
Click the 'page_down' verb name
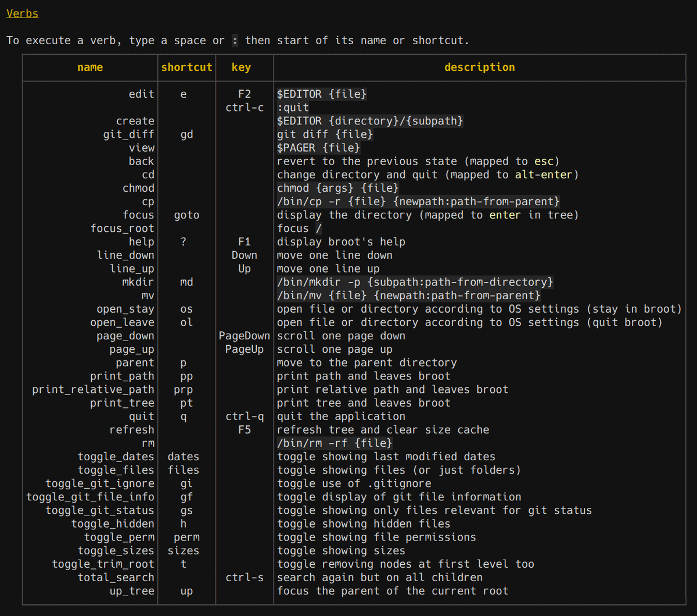[x=125, y=336]
